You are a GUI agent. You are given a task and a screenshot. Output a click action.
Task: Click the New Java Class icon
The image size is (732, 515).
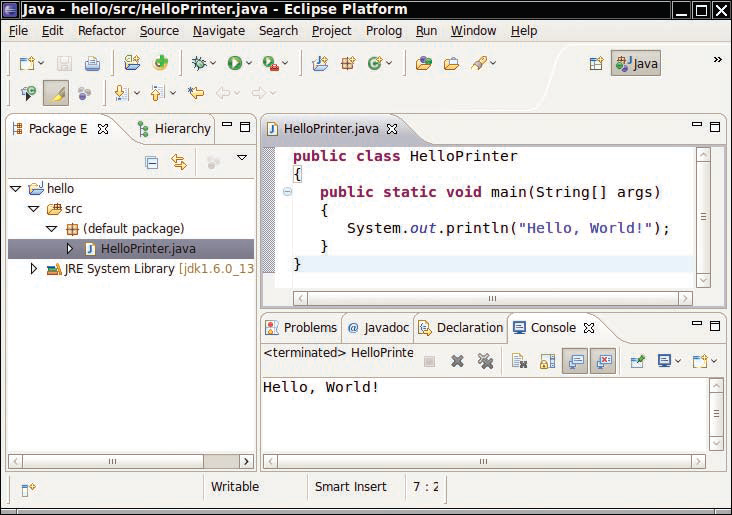pyautogui.click(x=376, y=63)
